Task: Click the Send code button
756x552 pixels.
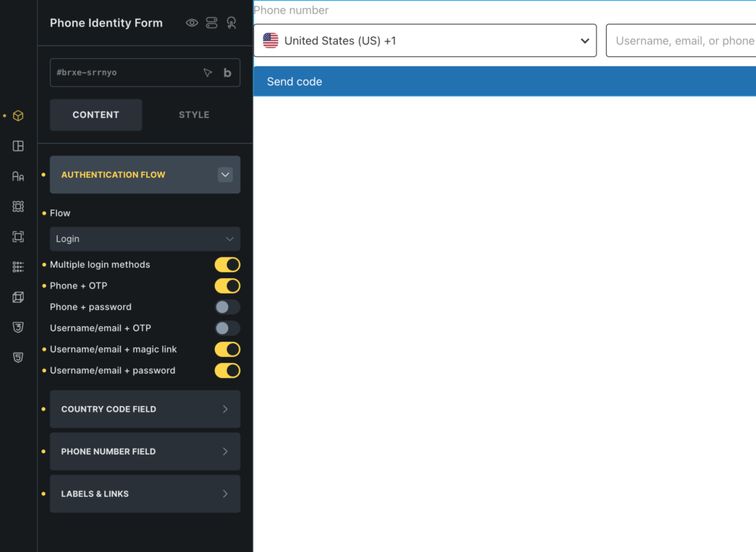Action: click(x=504, y=81)
